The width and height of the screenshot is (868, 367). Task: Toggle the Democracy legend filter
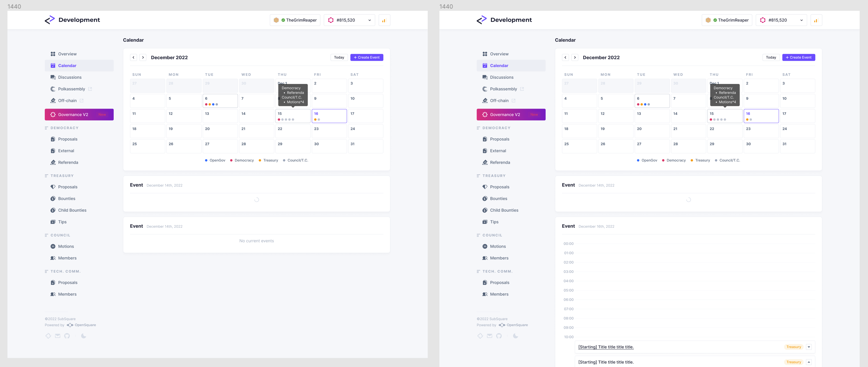click(242, 160)
